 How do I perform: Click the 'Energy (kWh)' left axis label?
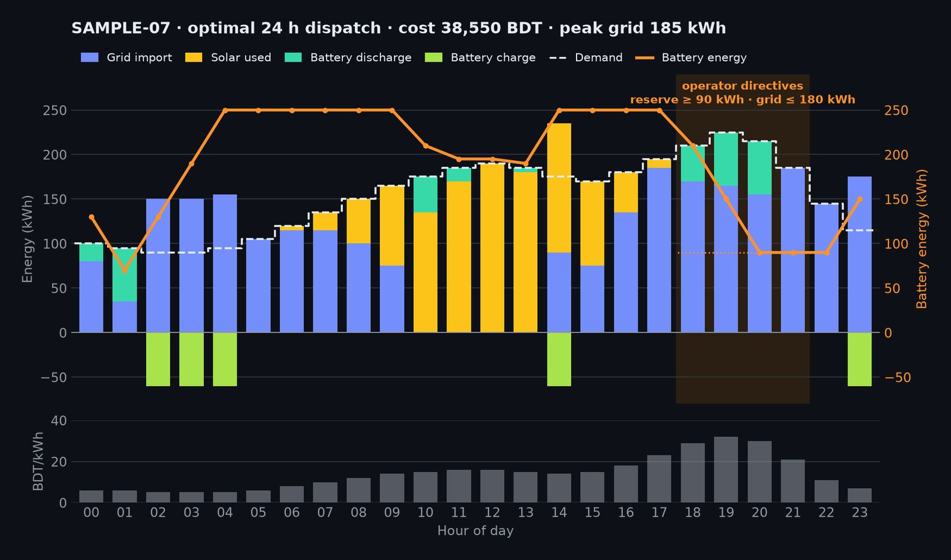click(x=27, y=239)
